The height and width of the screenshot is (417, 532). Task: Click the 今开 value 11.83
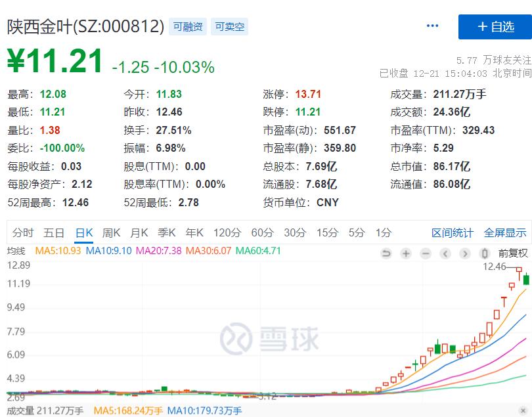pyautogui.click(x=169, y=94)
